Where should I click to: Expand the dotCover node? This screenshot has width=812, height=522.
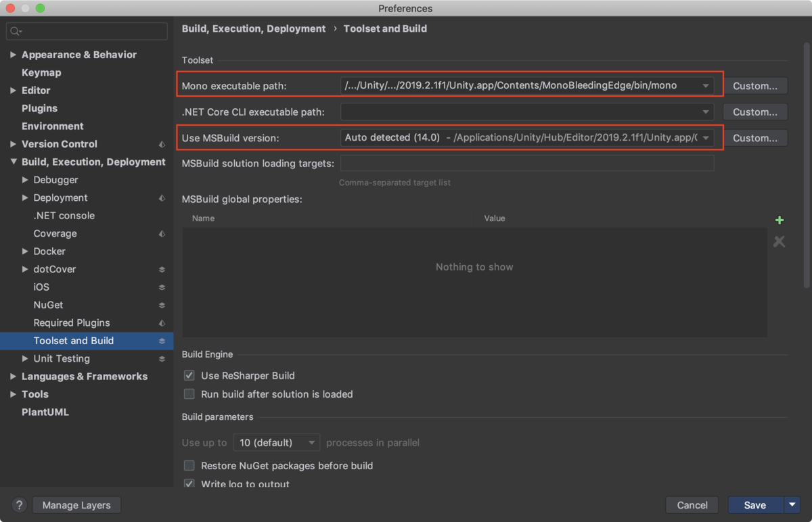pos(25,269)
